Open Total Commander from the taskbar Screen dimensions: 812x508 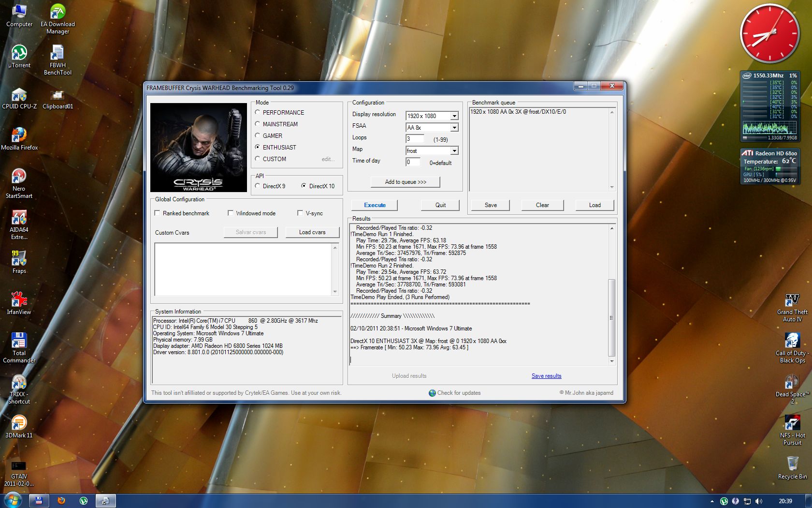pos(39,501)
